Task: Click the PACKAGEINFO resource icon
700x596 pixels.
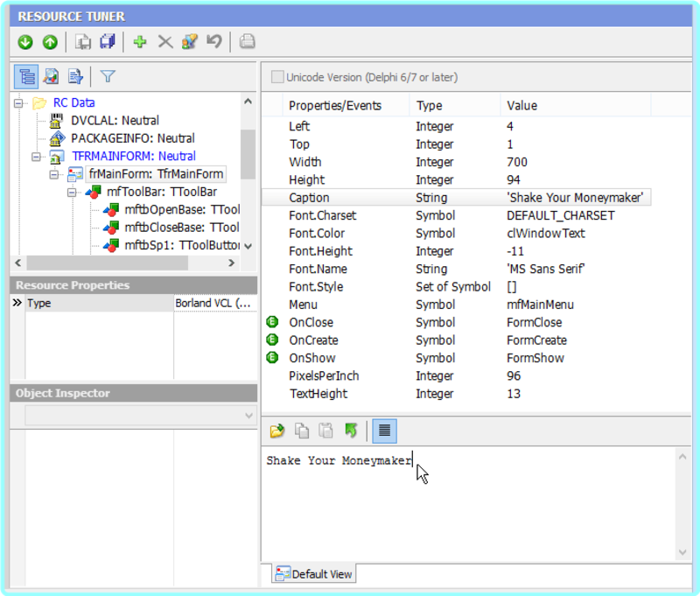Action: [x=57, y=139]
